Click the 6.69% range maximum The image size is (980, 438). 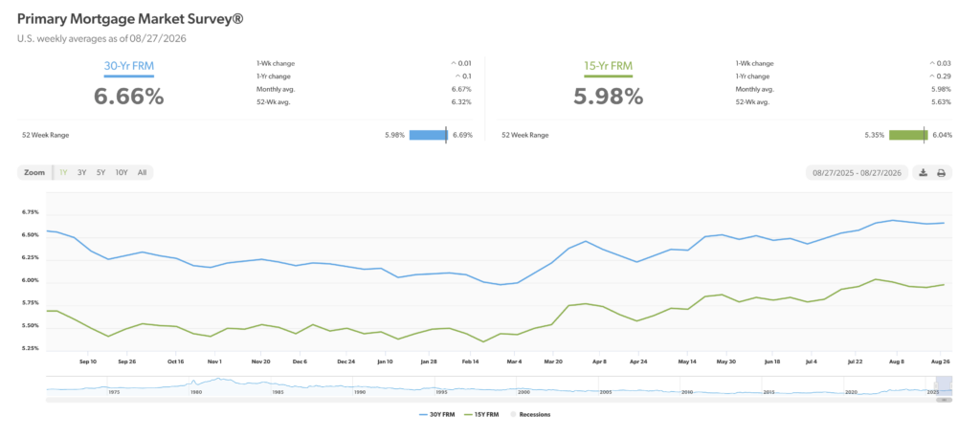pos(462,135)
